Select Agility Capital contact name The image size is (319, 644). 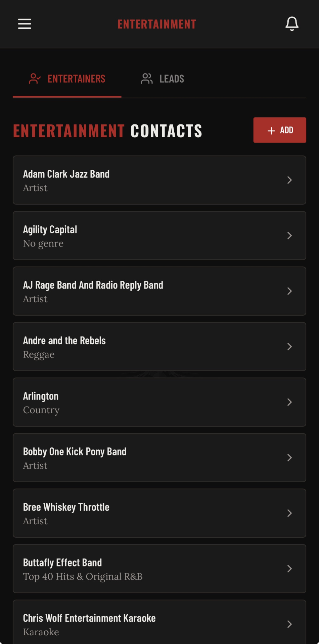click(50, 230)
